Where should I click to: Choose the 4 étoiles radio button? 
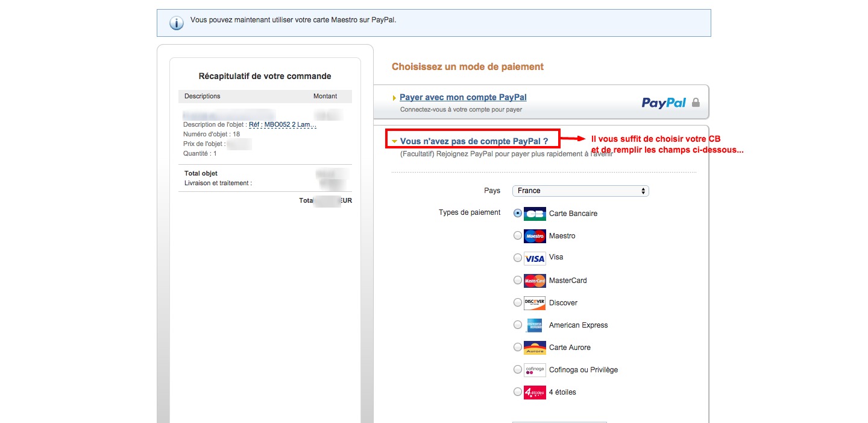click(517, 392)
